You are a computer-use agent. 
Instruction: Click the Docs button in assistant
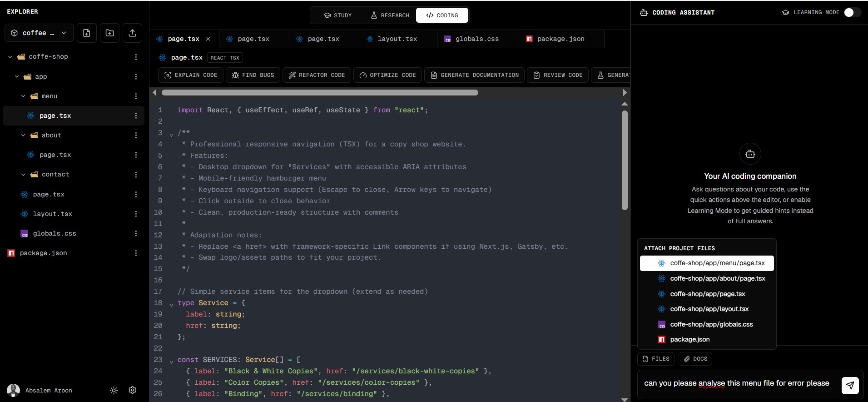(695, 359)
